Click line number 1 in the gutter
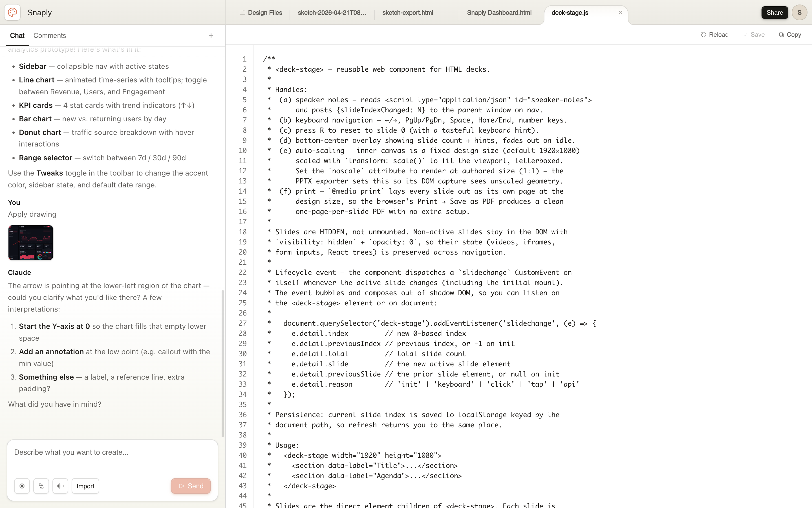 pos(245,59)
